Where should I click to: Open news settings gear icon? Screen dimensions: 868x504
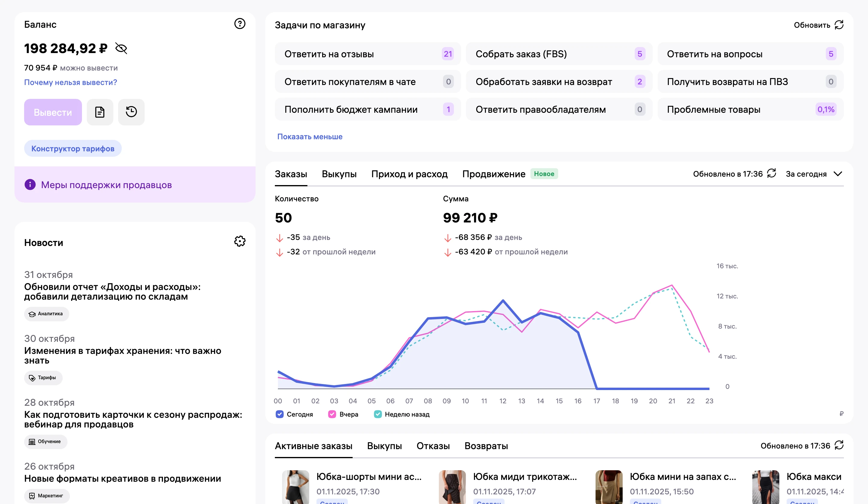click(240, 241)
